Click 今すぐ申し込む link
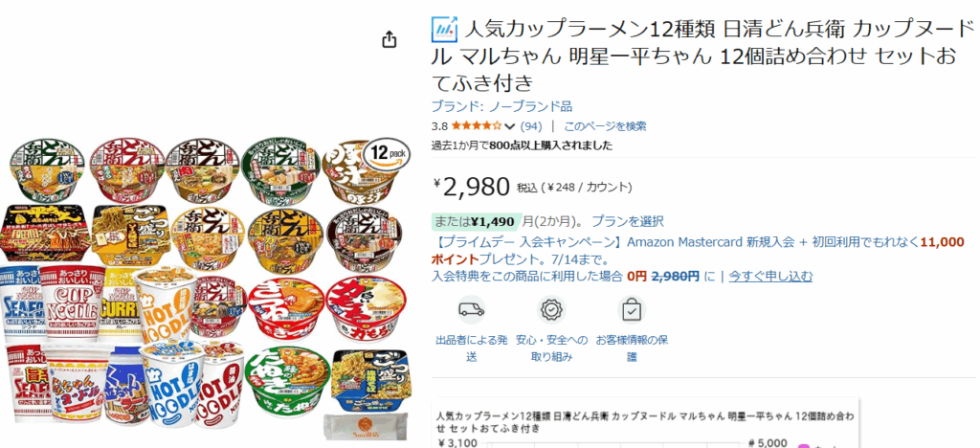The width and height of the screenshot is (980, 448). tap(770, 277)
